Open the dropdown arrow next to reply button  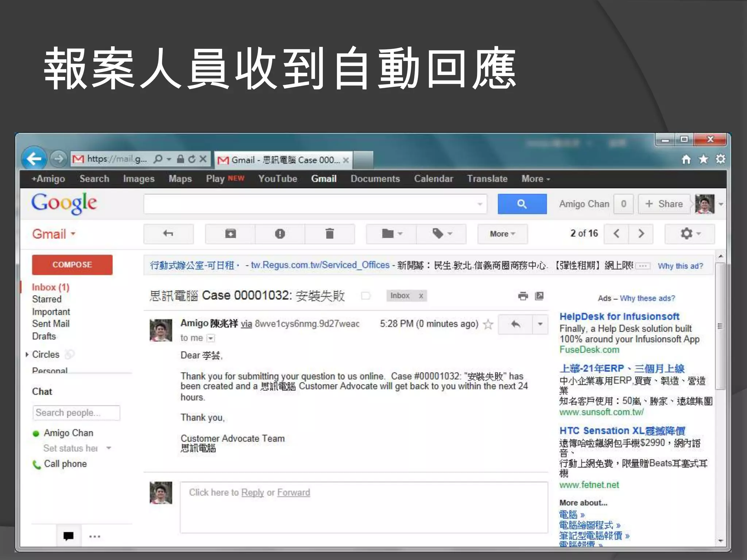coord(540,324)
